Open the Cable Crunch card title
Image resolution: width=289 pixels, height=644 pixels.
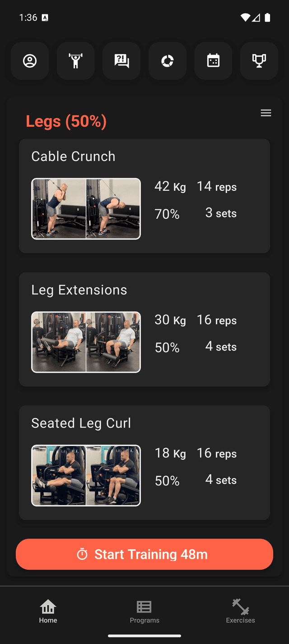(x=73, y=156)
